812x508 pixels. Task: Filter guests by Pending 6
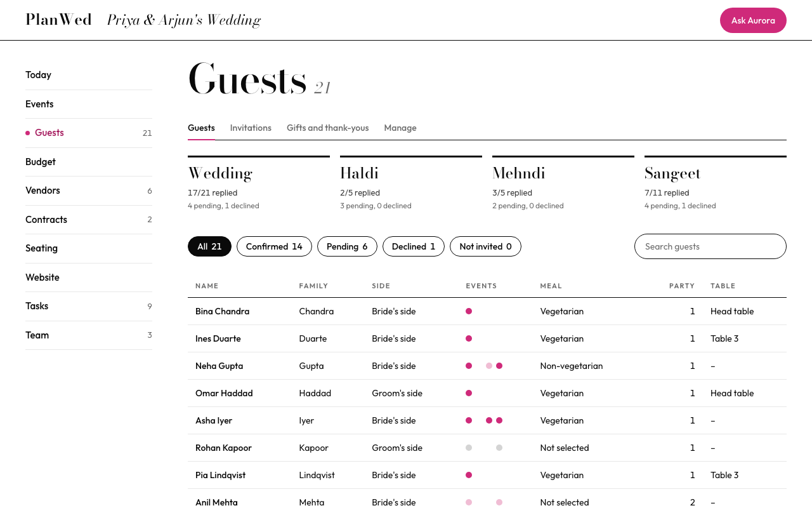(x=347, y=246)
